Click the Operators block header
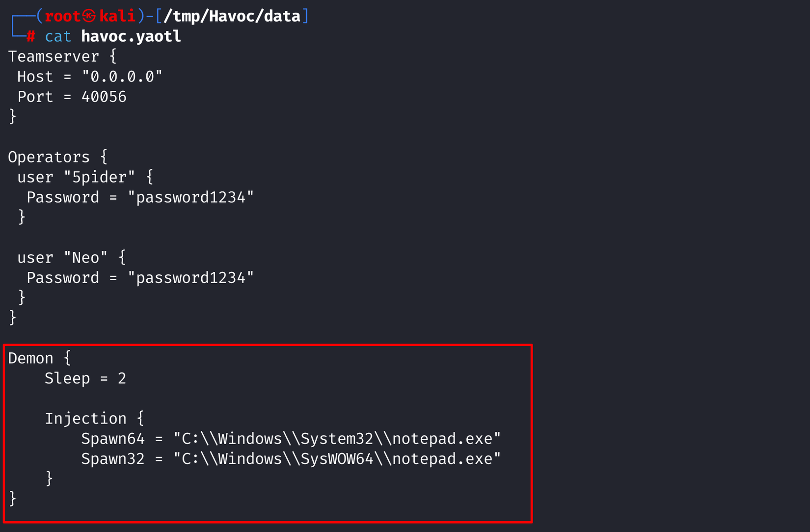 click(49, 157)
